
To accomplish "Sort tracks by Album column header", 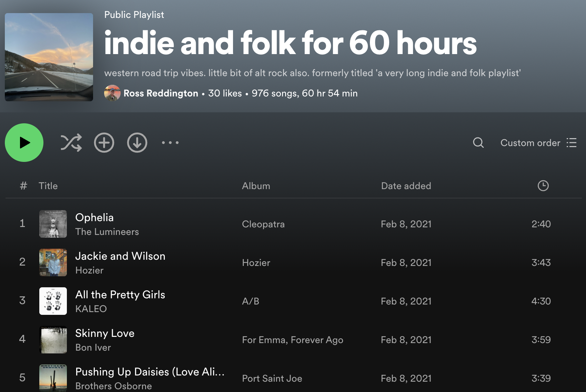I will 256,186.
